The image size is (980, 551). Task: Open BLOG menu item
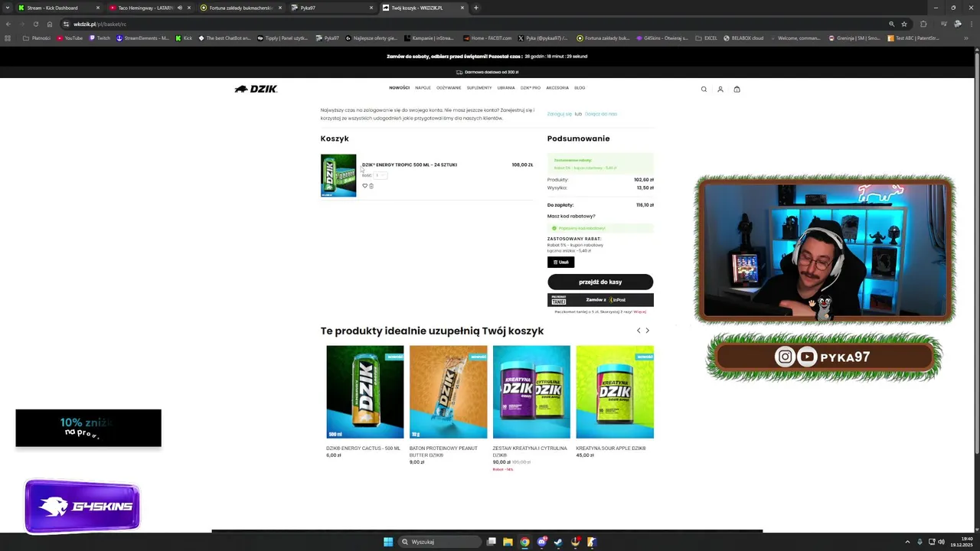click(580, 88)
